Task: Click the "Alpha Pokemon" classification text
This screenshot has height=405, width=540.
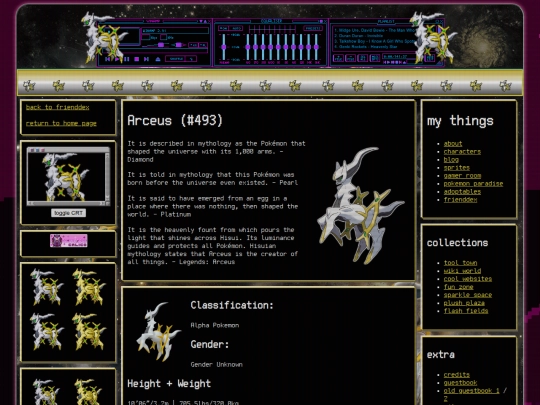Action: coord(215,325)
